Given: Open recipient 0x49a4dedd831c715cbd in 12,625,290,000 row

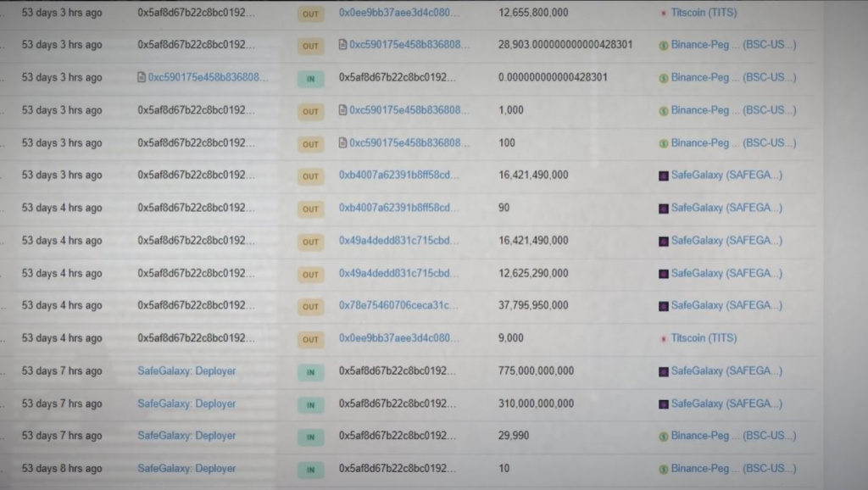Looking at the screenshot, I should [398, 273].
